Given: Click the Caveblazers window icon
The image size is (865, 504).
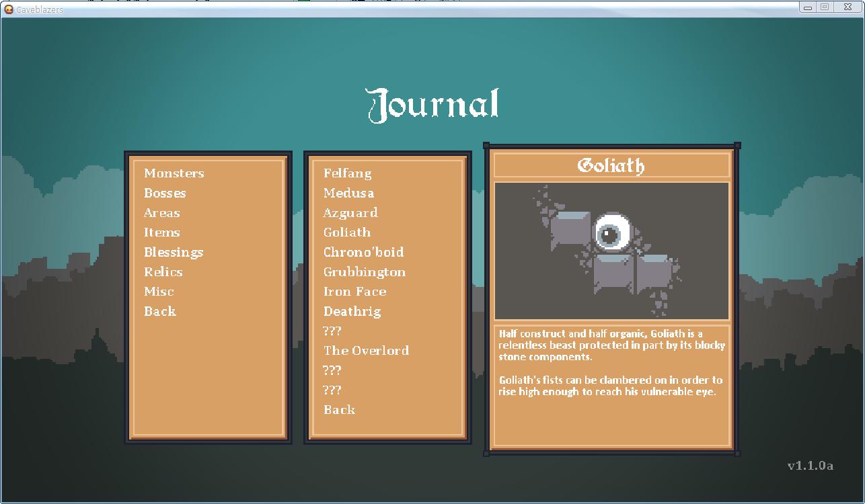Looking at the screenshot, I should click(9, 9).
